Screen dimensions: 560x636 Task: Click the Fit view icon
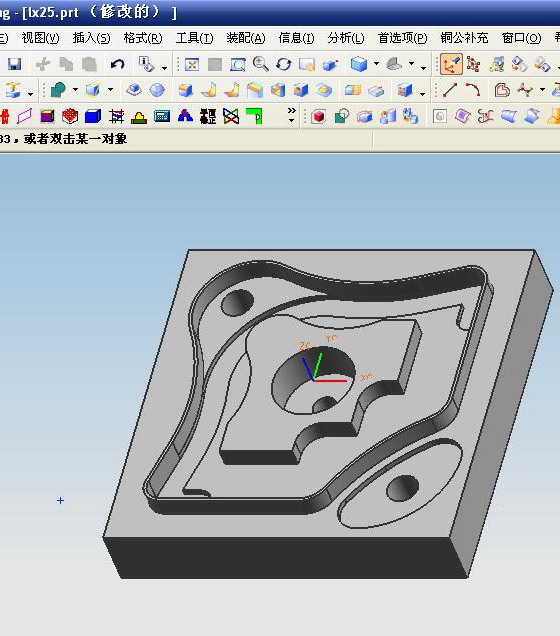[x=191, y=64]
